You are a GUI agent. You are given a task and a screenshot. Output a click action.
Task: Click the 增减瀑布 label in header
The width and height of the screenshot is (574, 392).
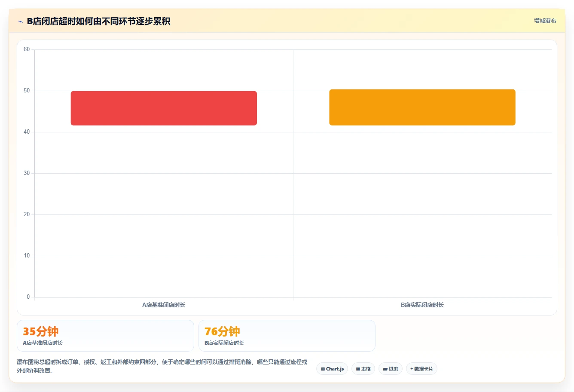[545, 21]
